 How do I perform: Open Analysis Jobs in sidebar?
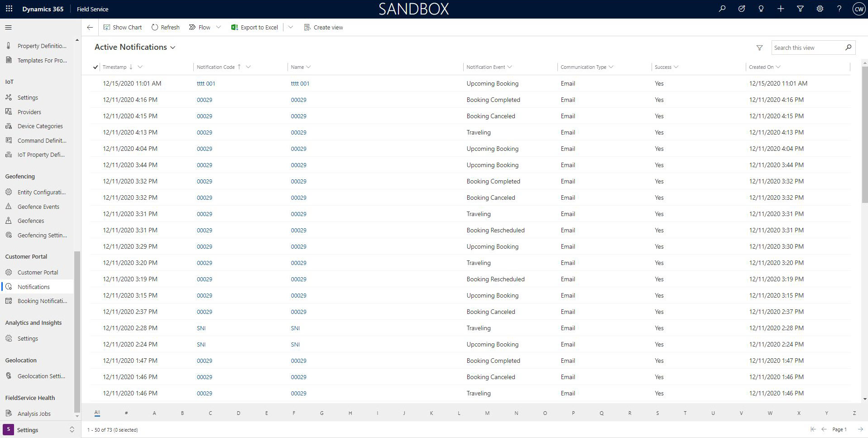34,414
